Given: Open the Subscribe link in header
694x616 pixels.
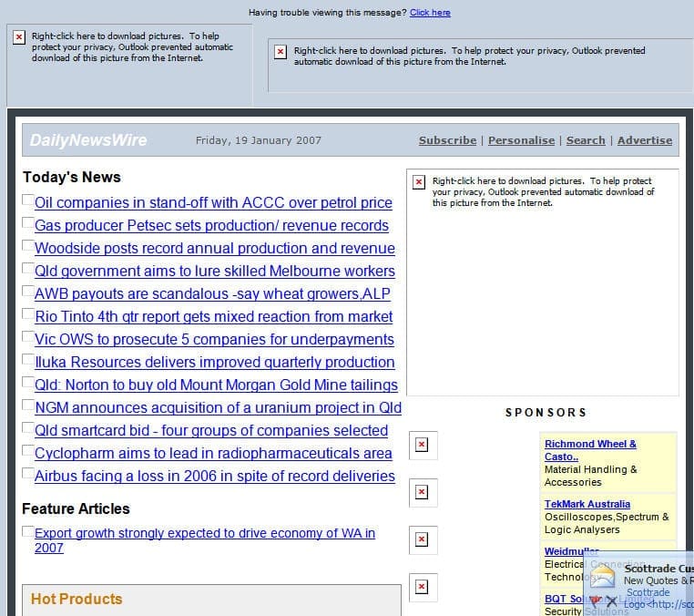Looking at the screenshot, I should point(447,140).
